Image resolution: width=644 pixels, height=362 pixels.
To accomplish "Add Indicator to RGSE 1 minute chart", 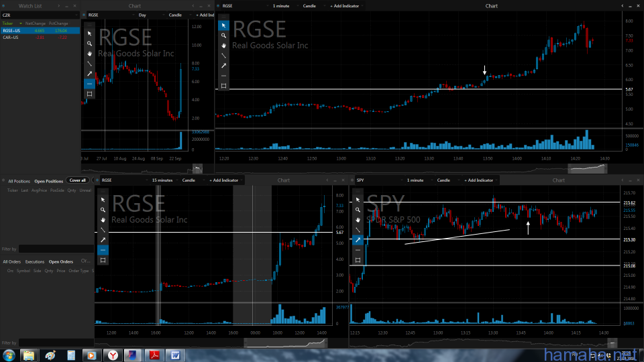I will tap(345, 6).
